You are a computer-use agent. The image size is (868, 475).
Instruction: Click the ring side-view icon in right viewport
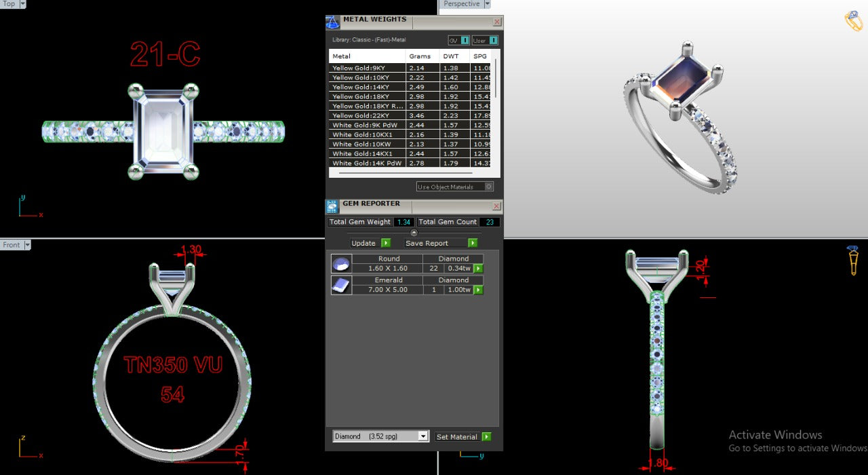click(853, 260)
